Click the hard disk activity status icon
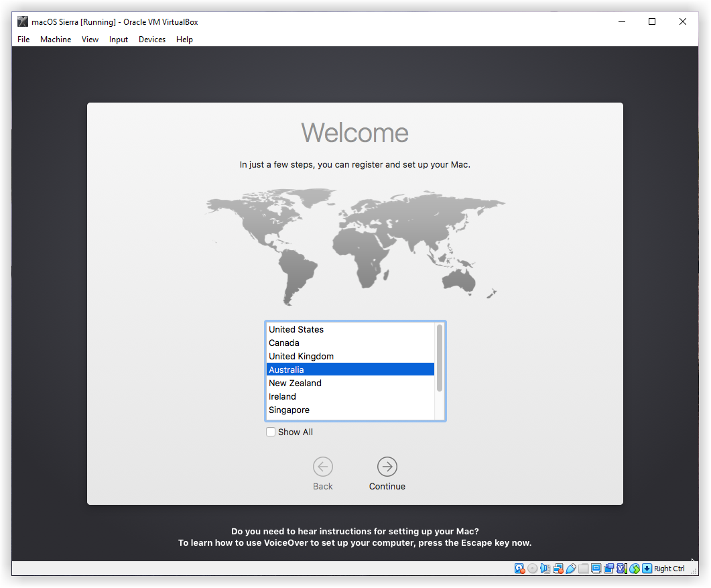The width and height of the screenshot is (711, 588). (x=519, y=569)
